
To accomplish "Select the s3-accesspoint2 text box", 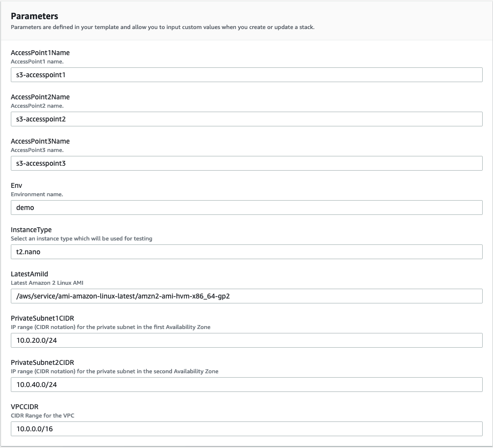I will pyautogui.click(x=246, y=119).
